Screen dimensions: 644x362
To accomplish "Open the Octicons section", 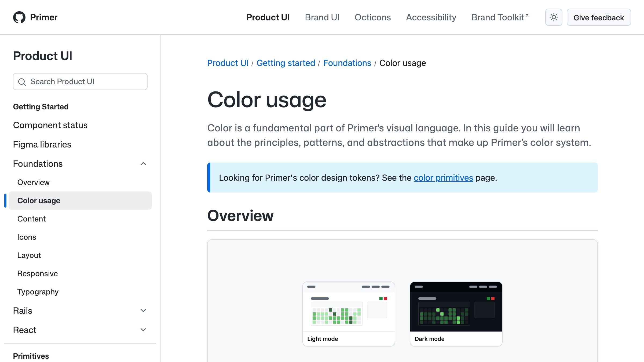I will pos(372,17).
